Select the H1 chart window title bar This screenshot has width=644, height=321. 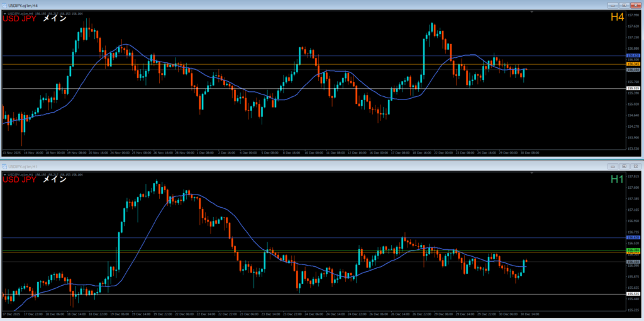coord(252,166)
